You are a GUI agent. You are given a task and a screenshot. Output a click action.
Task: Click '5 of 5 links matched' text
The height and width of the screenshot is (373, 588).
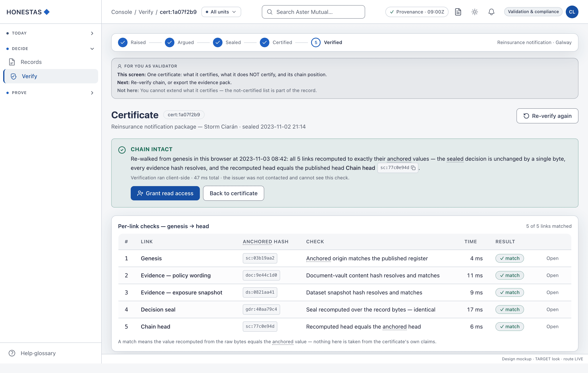(x=549, y=226)
